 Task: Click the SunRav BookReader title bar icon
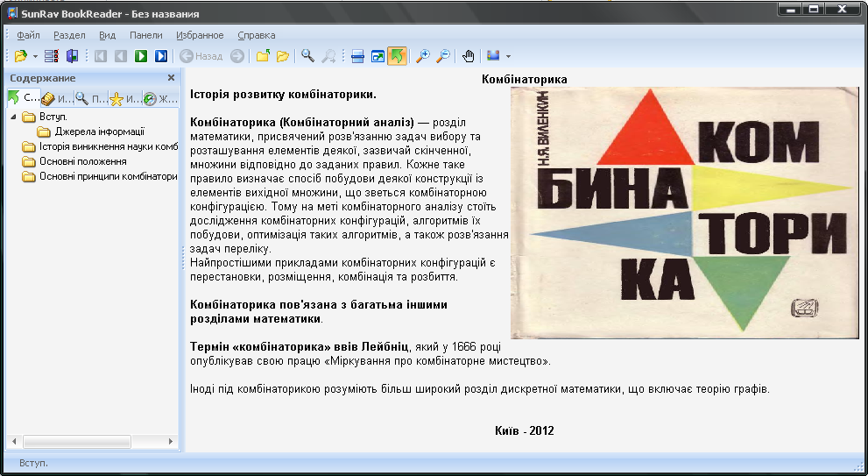coord(13,13)
